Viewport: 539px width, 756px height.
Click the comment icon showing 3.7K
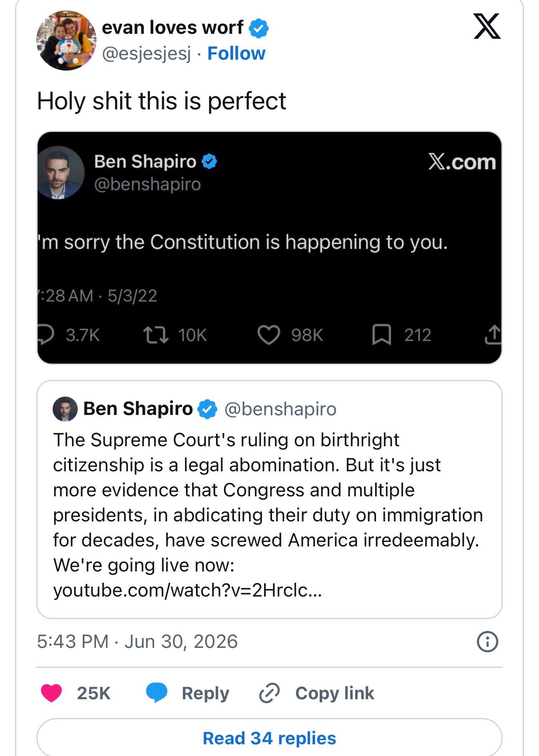pyautogui.click(x=46, y=335)
